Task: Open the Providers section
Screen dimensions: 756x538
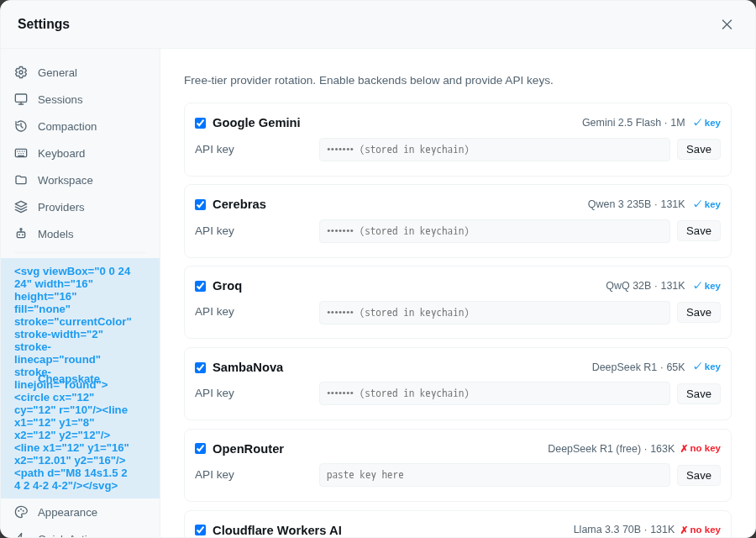Action: pos(80,207)
